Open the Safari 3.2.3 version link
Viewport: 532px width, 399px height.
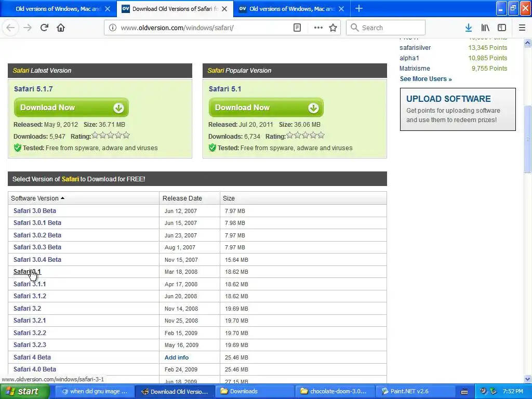[x=30, y=345]
